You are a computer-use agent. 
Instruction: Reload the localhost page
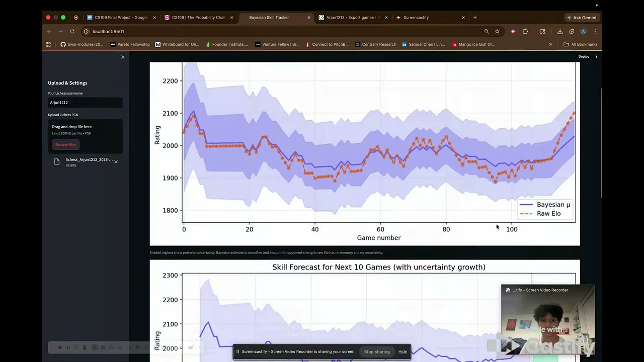[72, 31]
